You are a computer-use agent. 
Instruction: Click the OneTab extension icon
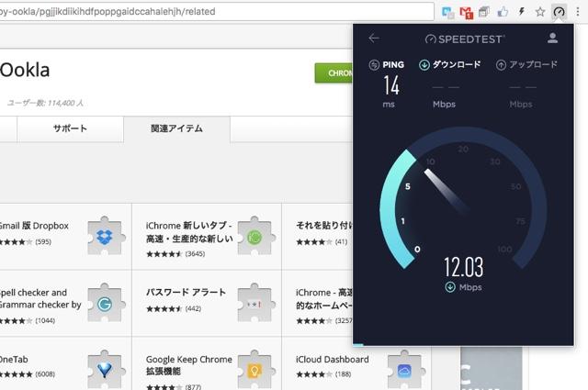pyautogui.click(x=106, y=368)
